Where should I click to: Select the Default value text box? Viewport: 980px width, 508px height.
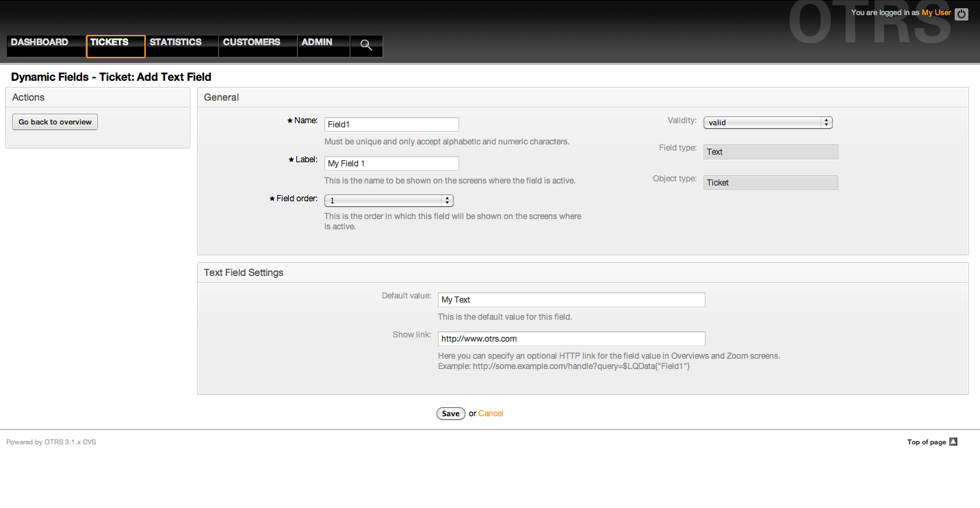571,300
